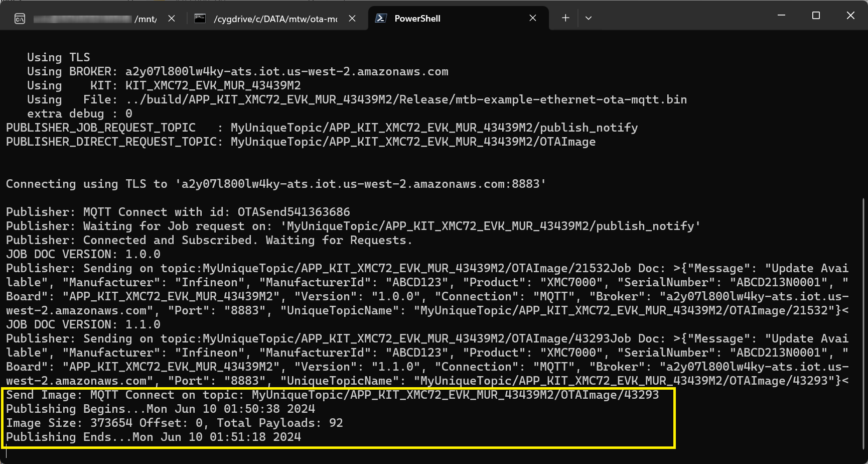Click the 'Image Size: 373654' line
Screen dimensions: 868x464
175,423
